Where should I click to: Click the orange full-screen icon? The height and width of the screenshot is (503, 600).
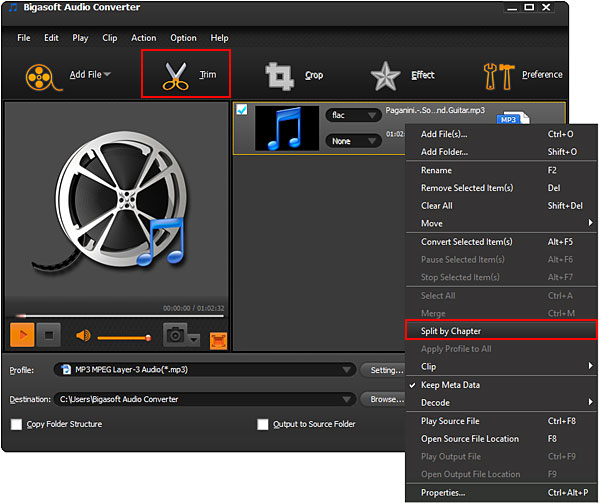pyautogui.click(x=218, y=340)
